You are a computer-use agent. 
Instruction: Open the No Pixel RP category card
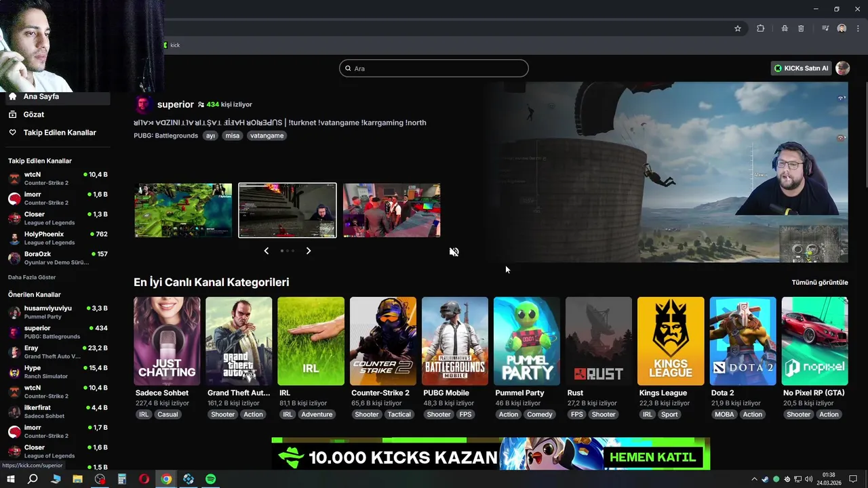(814, 341)
